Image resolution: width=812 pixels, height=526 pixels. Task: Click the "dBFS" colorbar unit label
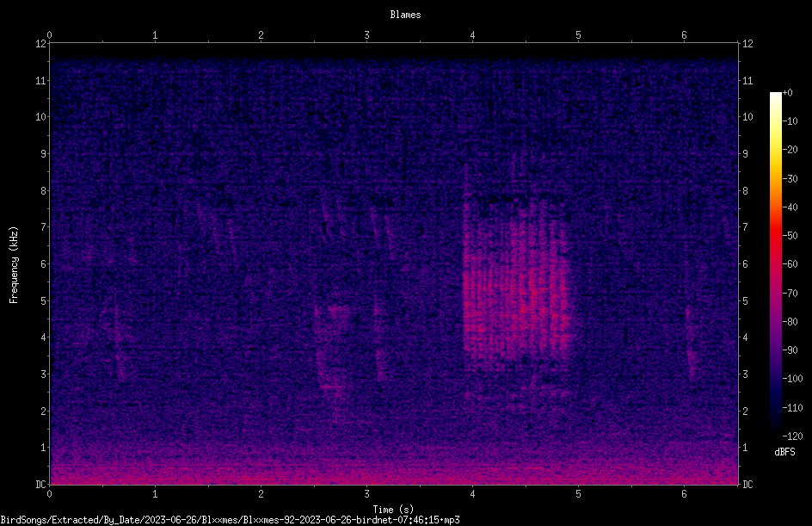pyautogui.click(x=784, y=452)
